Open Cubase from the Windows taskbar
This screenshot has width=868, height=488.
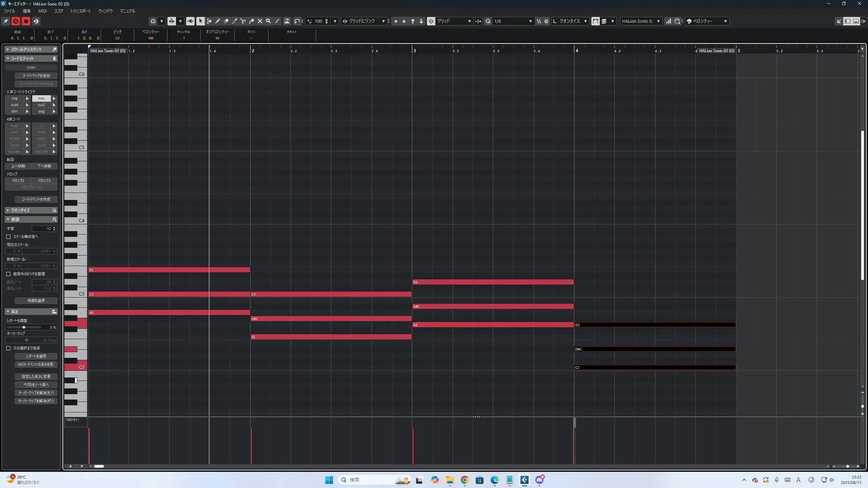click(524, 480)
